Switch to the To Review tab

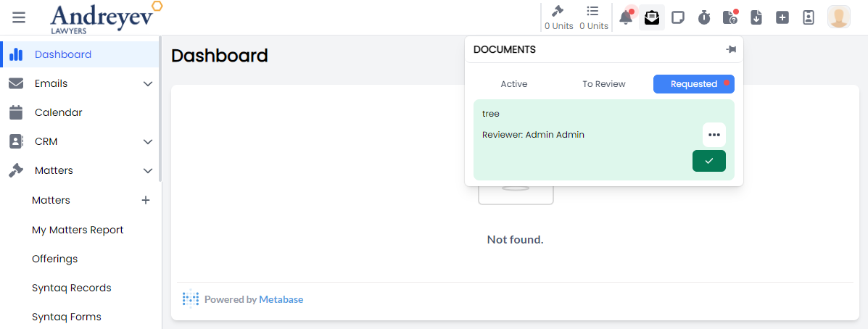pos(604,84)
